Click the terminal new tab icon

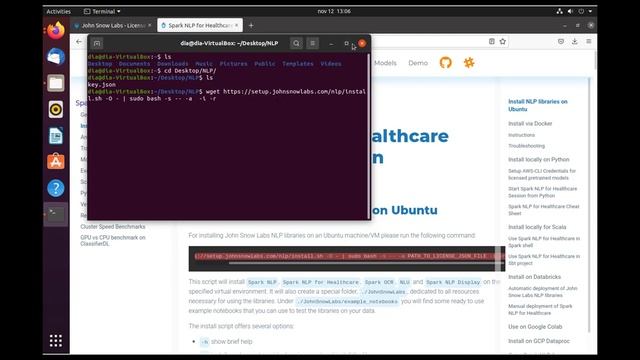(97, 43)
